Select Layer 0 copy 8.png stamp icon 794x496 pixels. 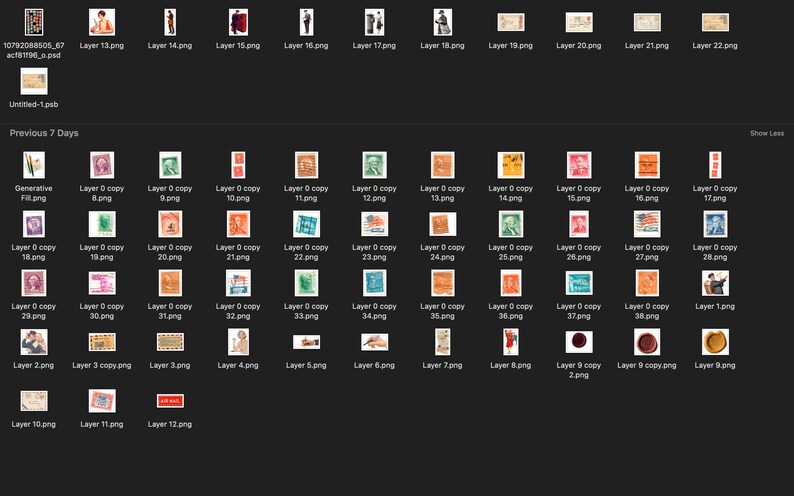(x=102, y=165)
